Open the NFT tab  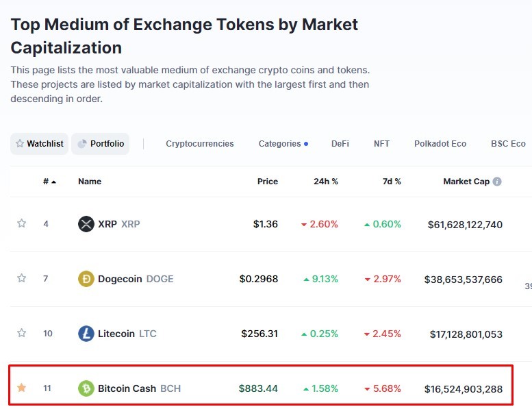point(381,144)
